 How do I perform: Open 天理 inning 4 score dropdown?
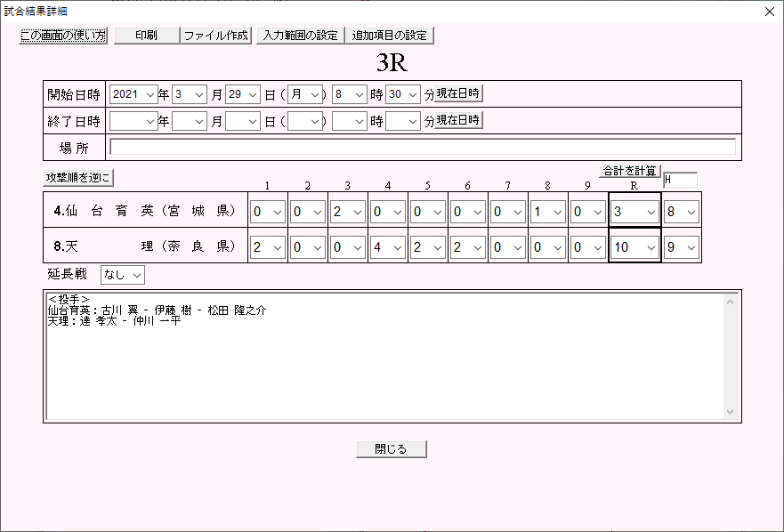[387, 247]
